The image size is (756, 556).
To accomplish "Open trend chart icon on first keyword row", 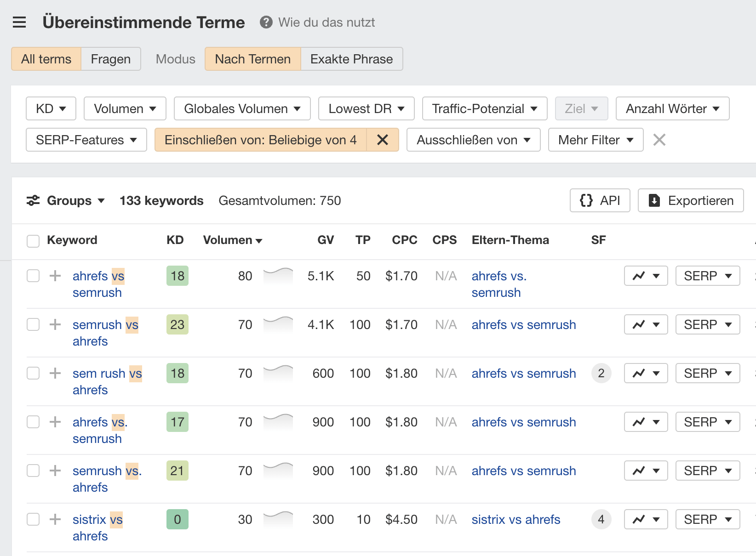I will coord(646,276).
